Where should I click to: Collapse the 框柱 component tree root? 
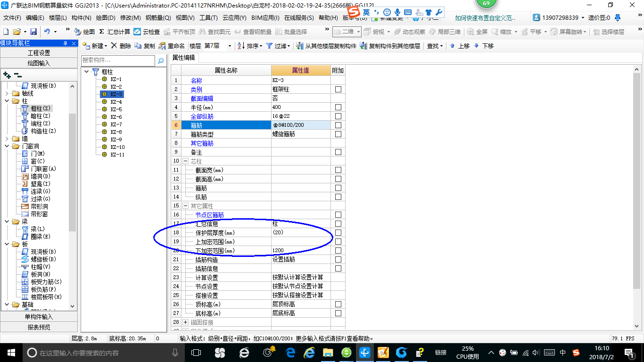point(87,72)
